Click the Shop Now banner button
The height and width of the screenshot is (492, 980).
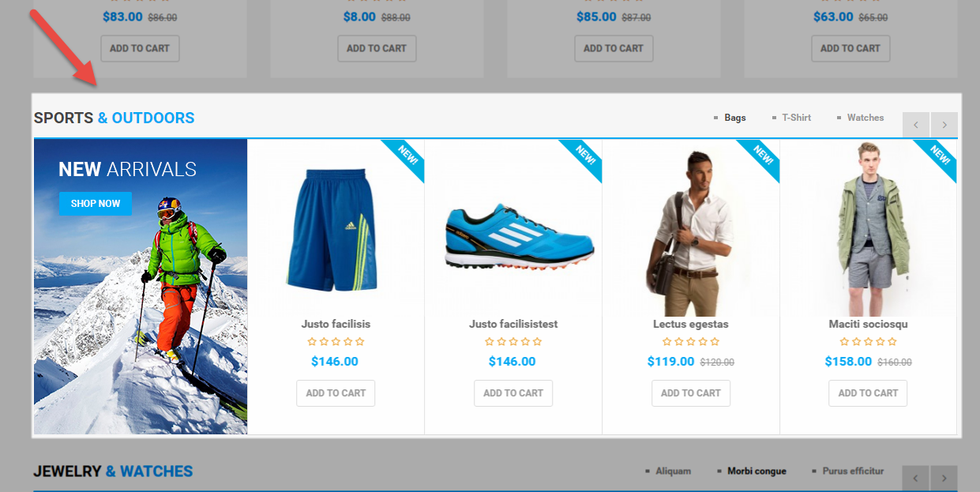[x=96, y=204]
